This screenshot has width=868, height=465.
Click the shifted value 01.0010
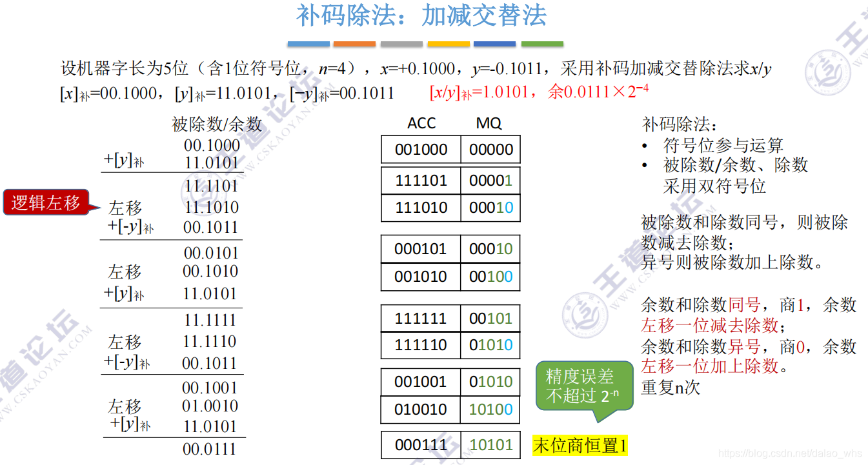(210, 406)
